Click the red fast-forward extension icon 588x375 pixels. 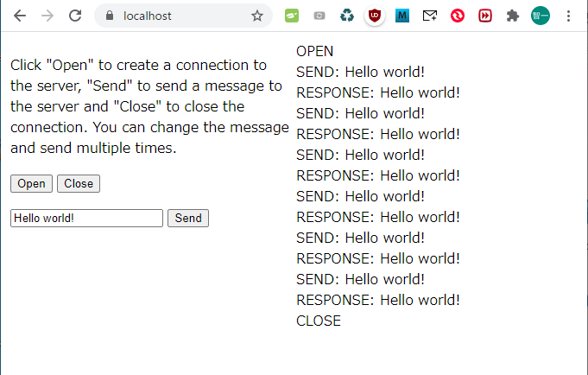[x=484, y=16]
